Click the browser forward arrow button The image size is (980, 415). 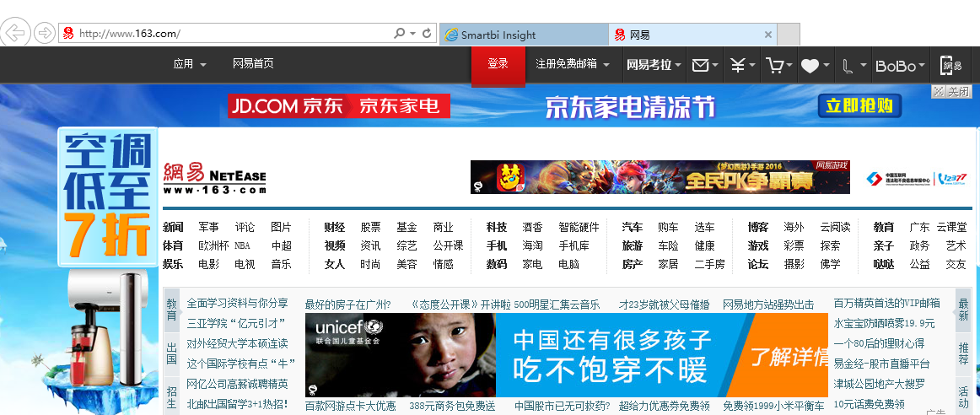point(45,33)
